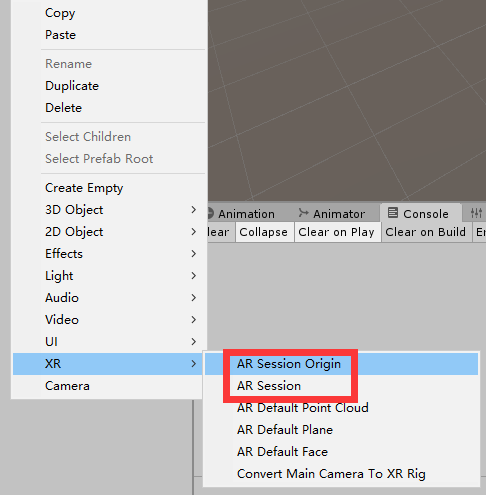Open the 2D Object submenu
Viewport: 486px width, 495px height.
[109, 232]
